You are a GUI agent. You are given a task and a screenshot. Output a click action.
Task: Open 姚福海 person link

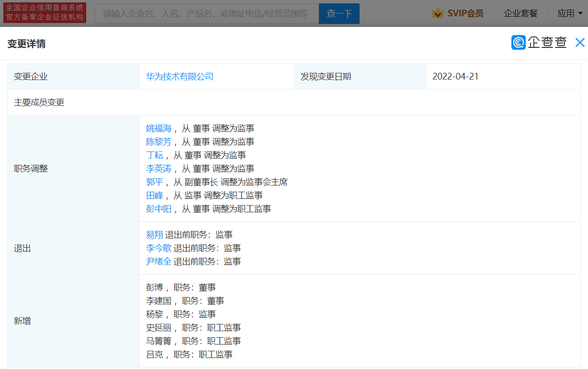pyautogui.click(x=158, y=128)
